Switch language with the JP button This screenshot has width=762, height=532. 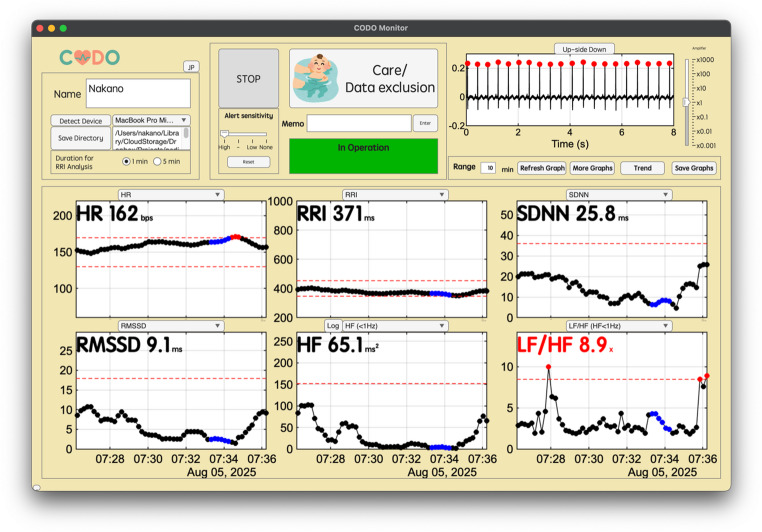point(191,67)
